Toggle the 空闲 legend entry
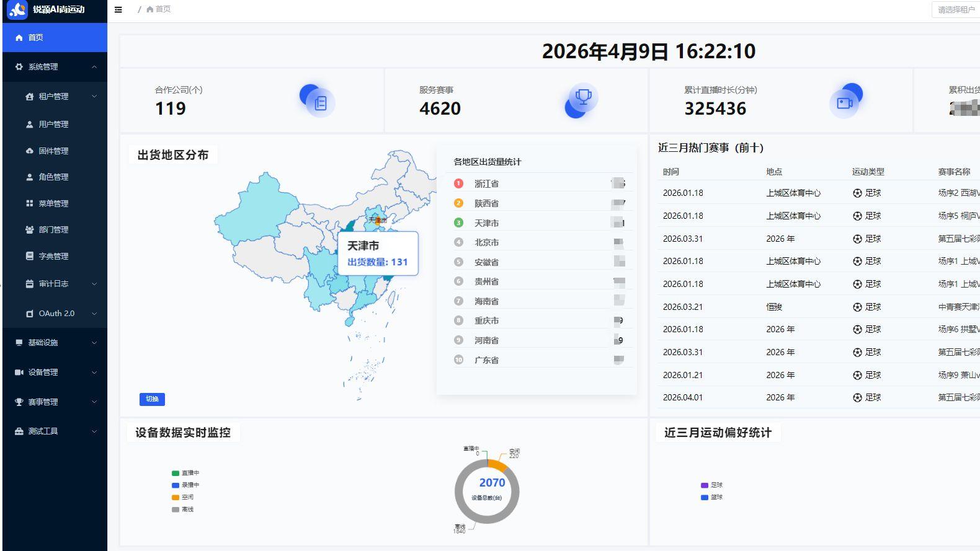980x551 pixels. coord(183,497)
